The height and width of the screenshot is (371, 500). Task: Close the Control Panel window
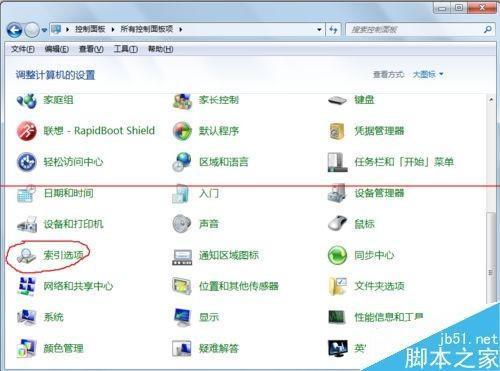pos(482,8)
